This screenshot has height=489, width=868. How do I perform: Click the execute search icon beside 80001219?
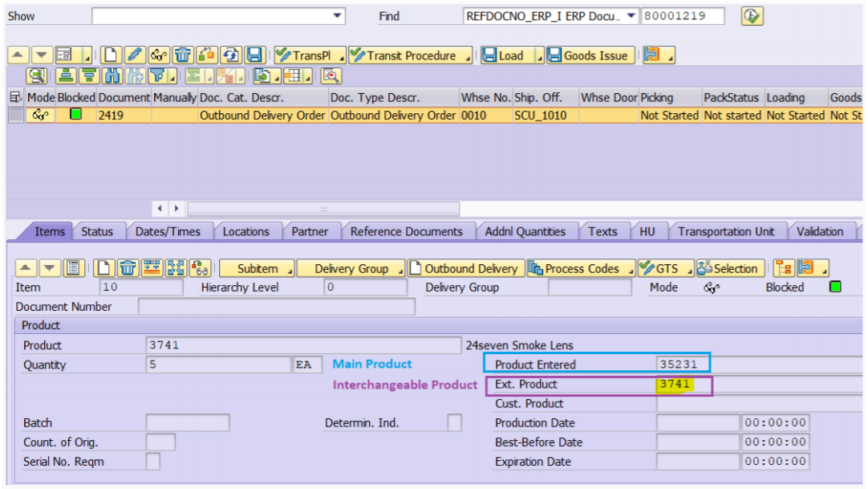coord(752,16)
